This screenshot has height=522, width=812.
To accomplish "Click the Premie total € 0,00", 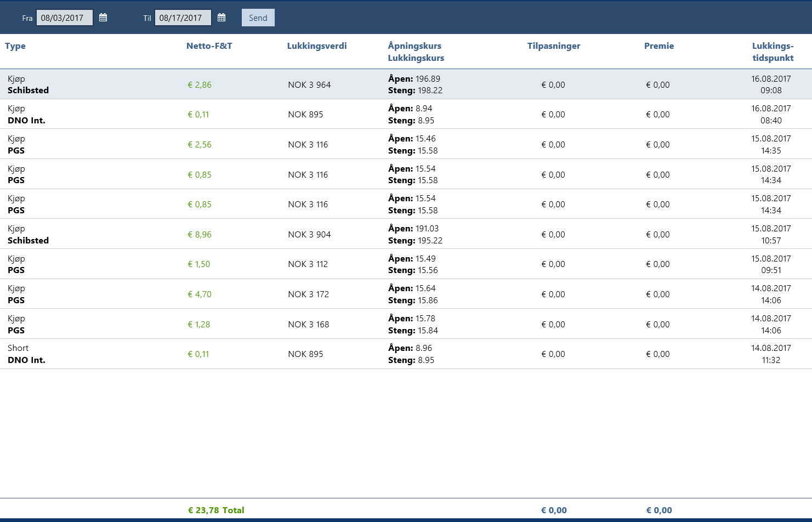I will pos(659,510).
